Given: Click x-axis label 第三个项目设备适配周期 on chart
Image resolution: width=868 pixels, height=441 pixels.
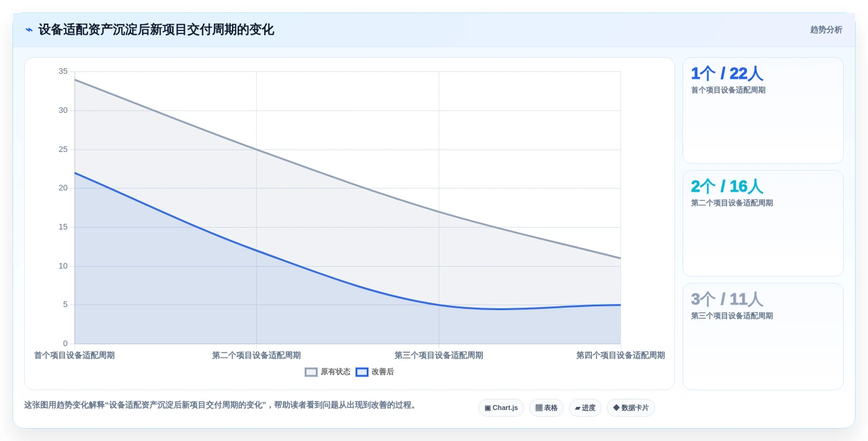Looking at the screenshot, I should coord(439,355).
